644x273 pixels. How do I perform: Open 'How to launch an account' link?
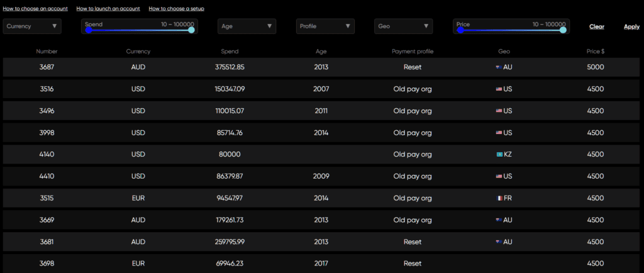108,9
